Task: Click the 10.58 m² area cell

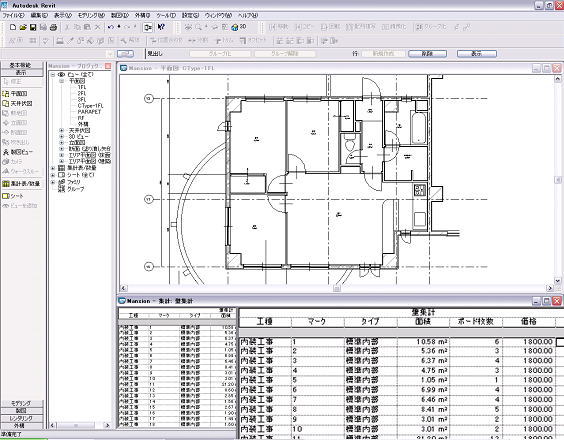Action: [423, 341]
